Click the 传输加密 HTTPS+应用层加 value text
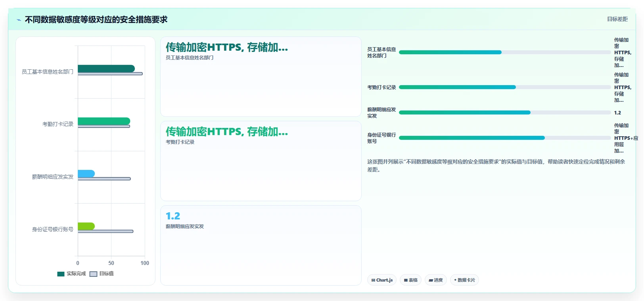The width and height of the screenshot is (644, 301). [626, 138]
